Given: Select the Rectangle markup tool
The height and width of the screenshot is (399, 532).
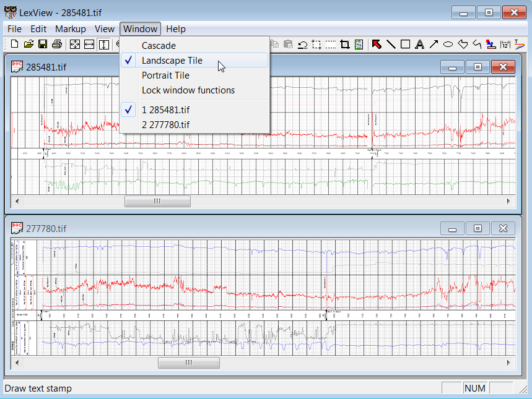Looking at the screenshot, I should pyautogui.click(x=405, y=45).
